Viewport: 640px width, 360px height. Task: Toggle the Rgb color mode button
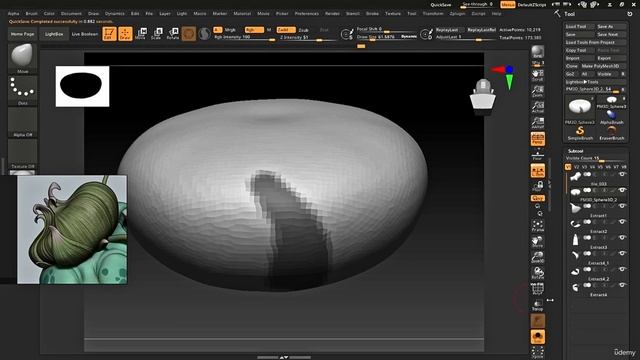[x=254, y=30]
